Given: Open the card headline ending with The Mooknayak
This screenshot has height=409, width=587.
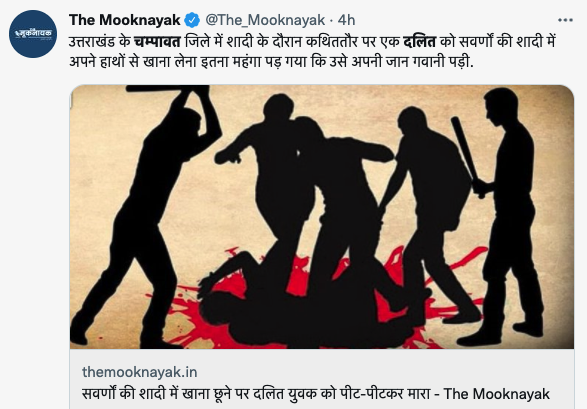Looking at the screenshot, I should [x=316, y=394].
